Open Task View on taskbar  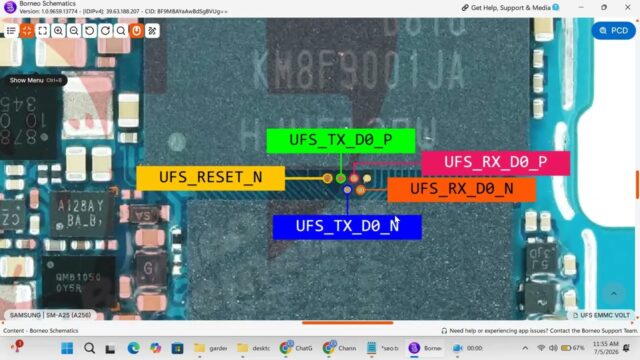click(x=111, y=349)
